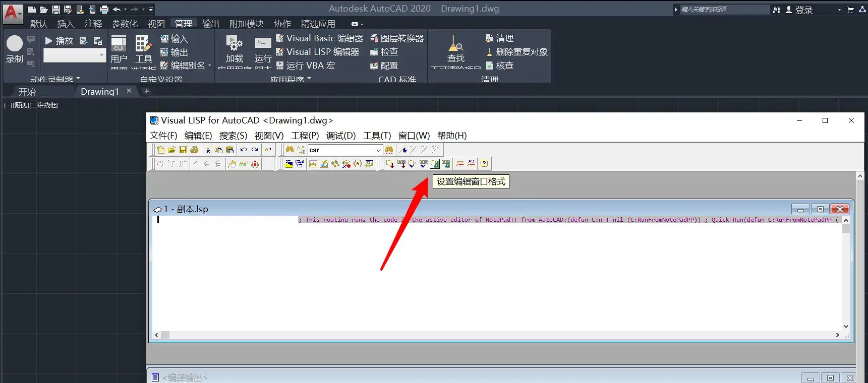Switch to the 附加模块 ribbon tab
The image size is (868, 383).
[247, 24]
